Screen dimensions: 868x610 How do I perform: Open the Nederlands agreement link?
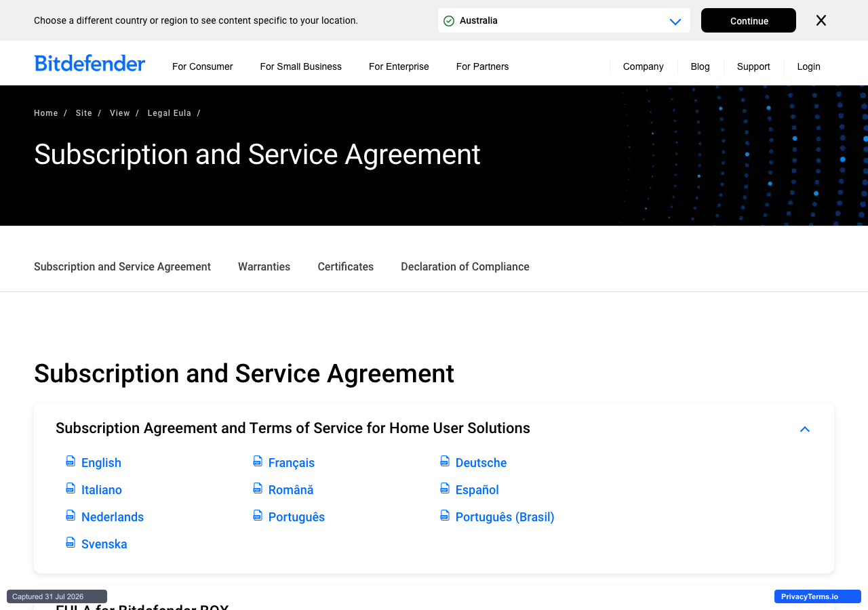coord(113,517)
